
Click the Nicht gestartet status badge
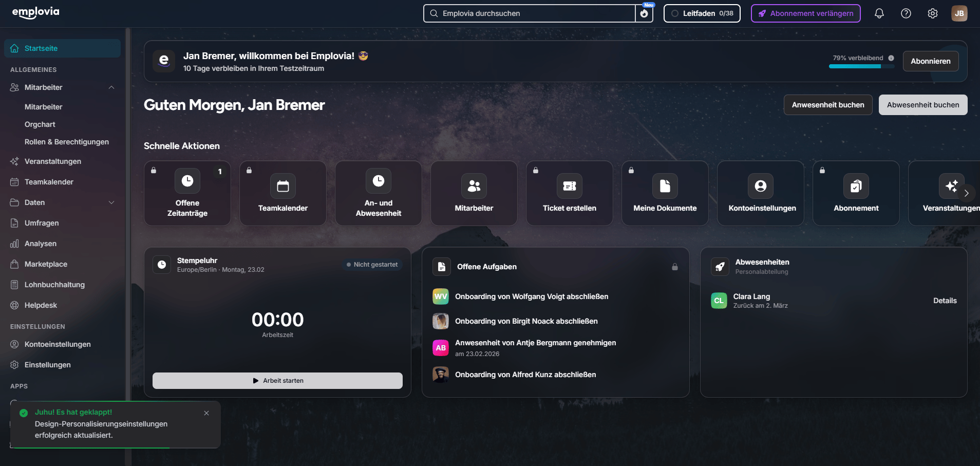(x=372, y=265)
